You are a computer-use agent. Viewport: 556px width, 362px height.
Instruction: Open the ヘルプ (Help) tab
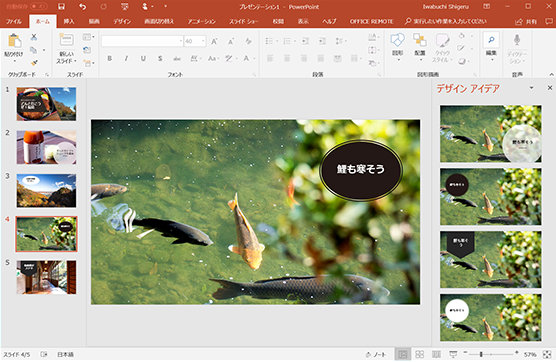[329, 21]
